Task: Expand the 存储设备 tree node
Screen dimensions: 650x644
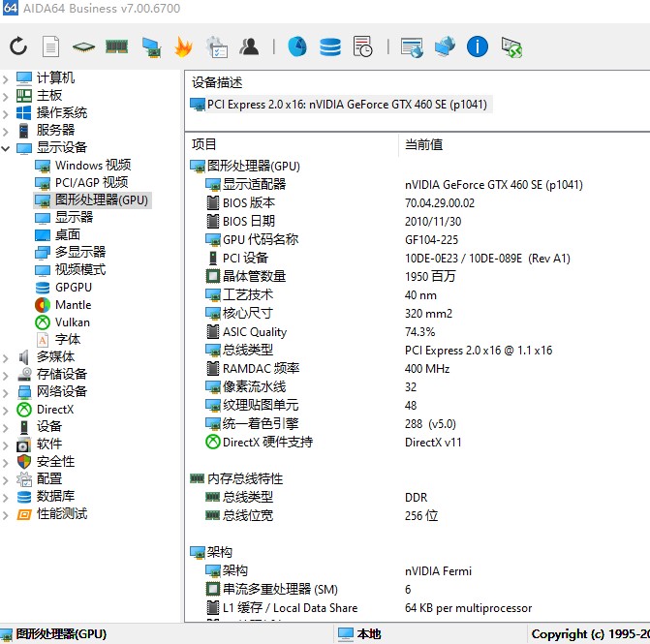Action: (6, 375)
